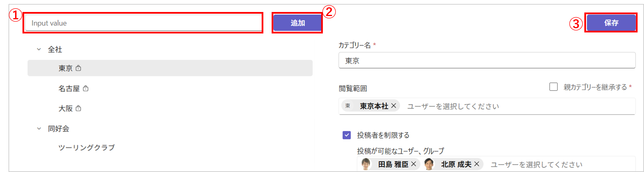This screenshot has height=172, width=644.
Task: Select the 大阪 category
Action: coord(170,108)
